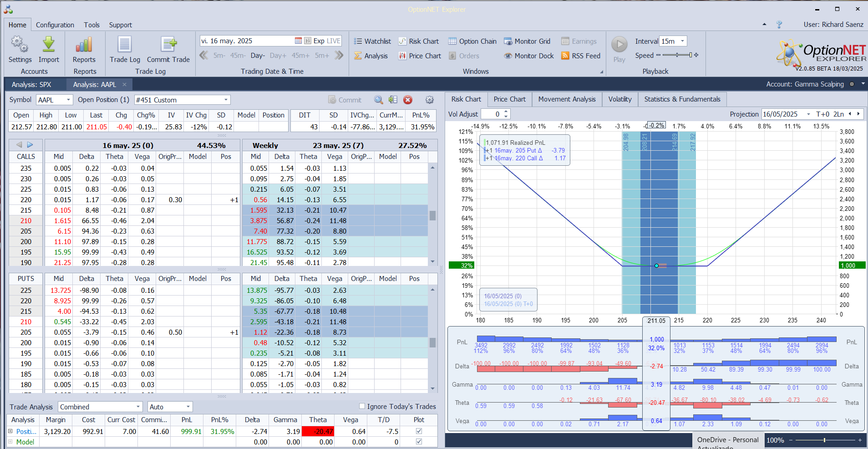The image size is (868, 449).
Task: Open the Projection date dropdown
Action: pos(808,114)
